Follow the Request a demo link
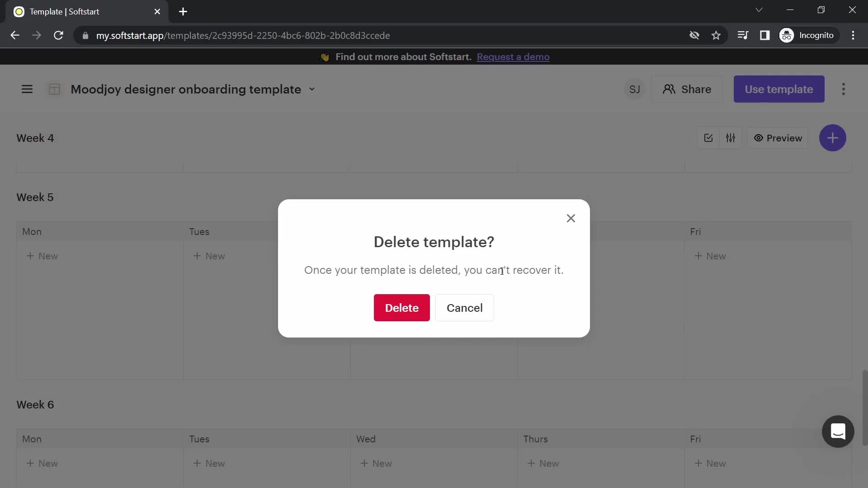Image resolution: width=868 pixels, height=488 pixels. 513,57
